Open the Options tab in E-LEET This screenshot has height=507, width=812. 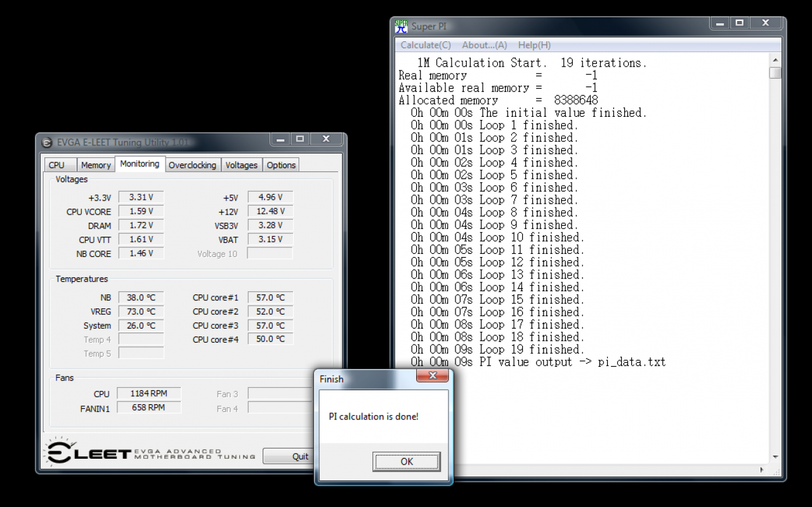tap(281, 165)
